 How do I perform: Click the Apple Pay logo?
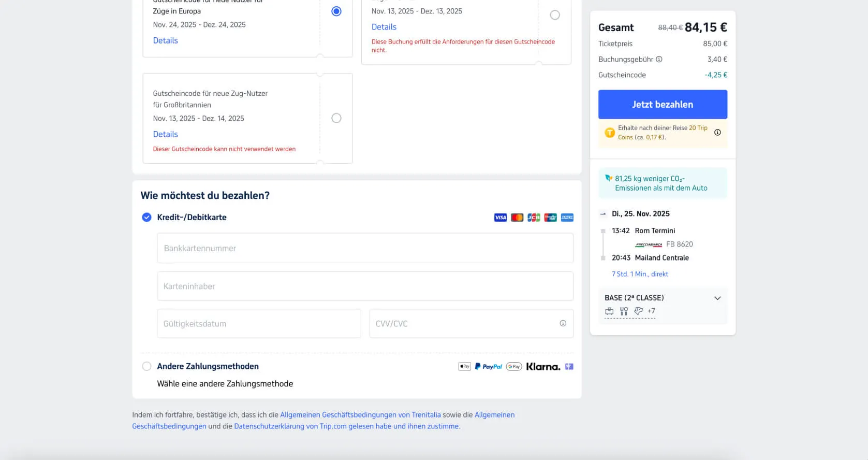coord(465,367)
